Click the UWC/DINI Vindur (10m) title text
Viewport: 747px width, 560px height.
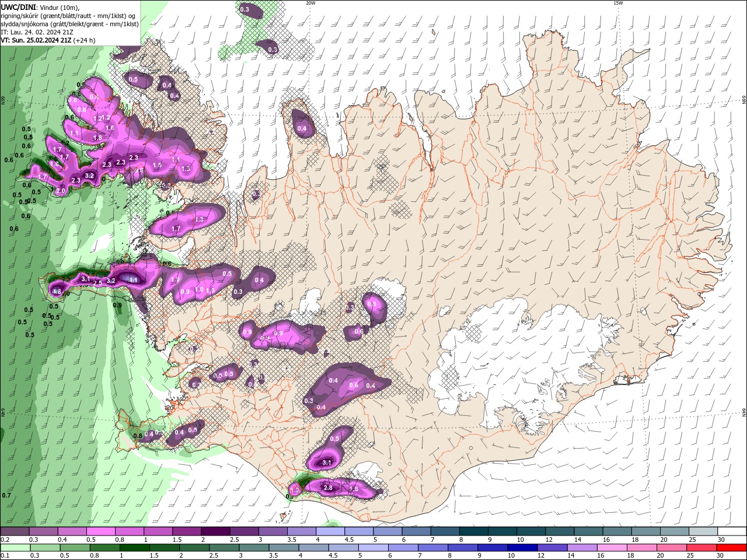pyautogui.click(x=40, y=6)
